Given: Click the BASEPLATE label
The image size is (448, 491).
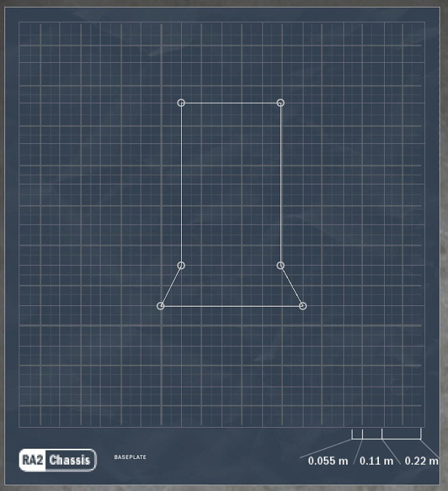Looking at the screenshot, I should point(130,457).
